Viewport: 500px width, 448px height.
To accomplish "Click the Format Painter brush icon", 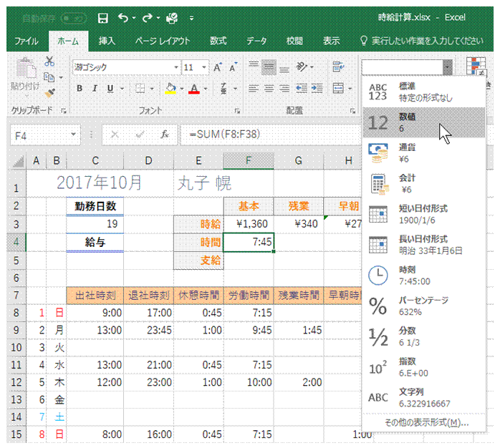I will coord(49,92).
